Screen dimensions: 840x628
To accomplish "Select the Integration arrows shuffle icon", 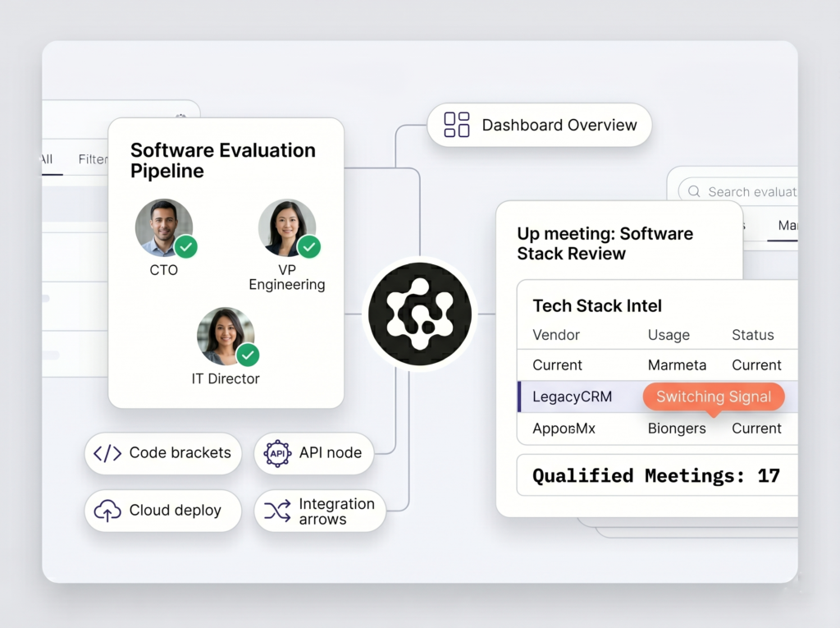I will pos(277,511).
